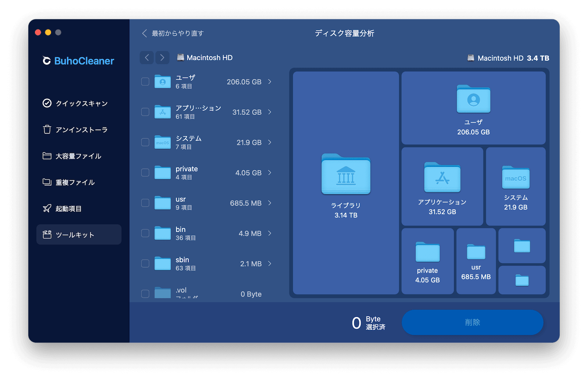
Task: Click the 大容量ファイル folder icon
Action: (47, 156)
